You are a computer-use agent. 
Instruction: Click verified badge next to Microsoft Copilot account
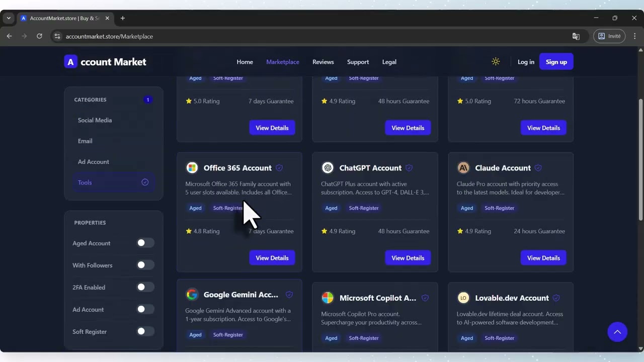click(425, 298)
